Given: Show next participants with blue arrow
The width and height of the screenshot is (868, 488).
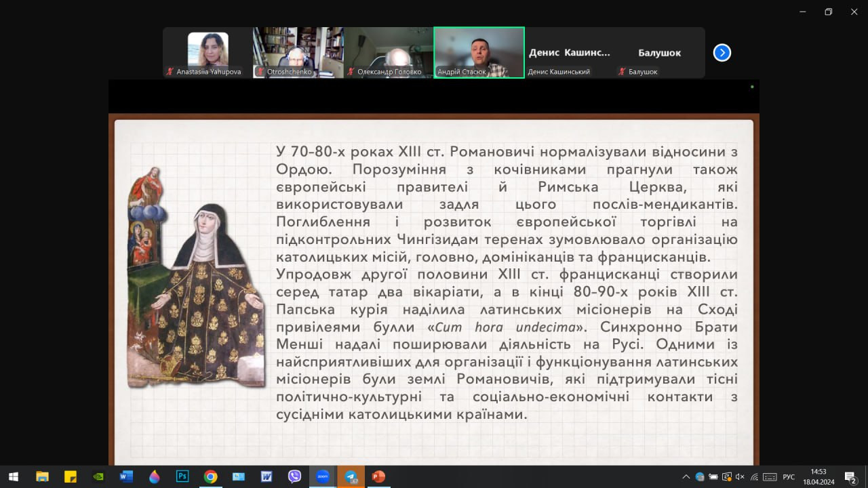Looking at the screenshot, I should 722,53.
